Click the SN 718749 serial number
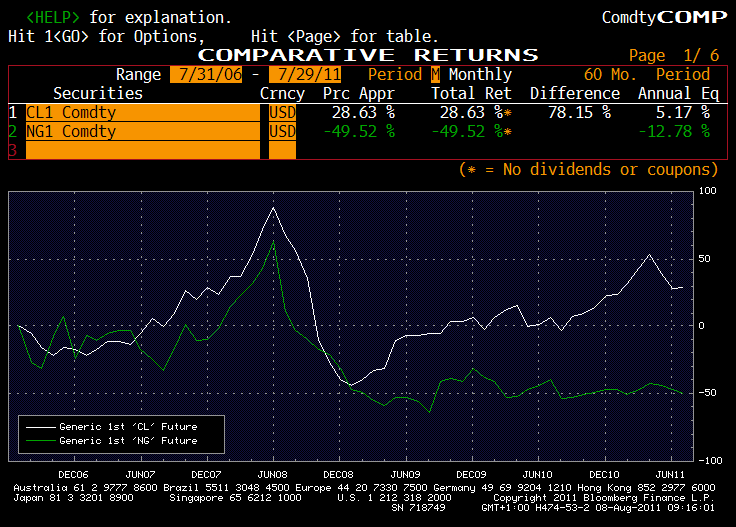The width and height of the screenshot is (736, 527). pyautogui.click(x=418, y=507)
